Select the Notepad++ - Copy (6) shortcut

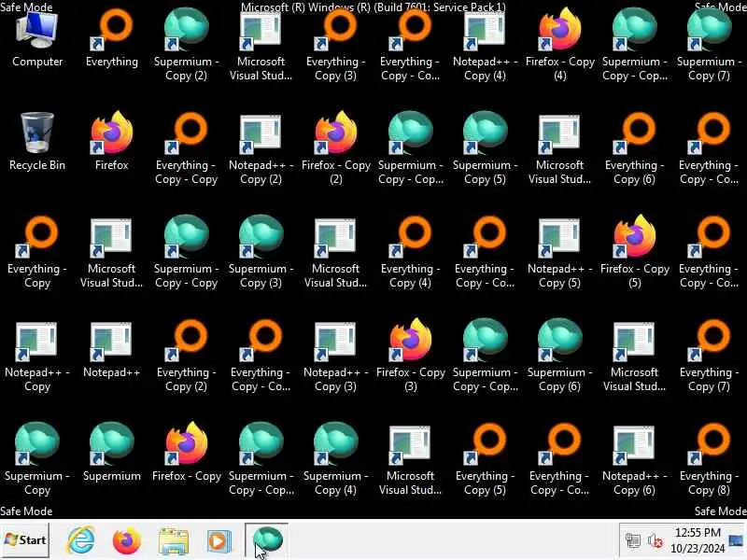(x=635, y=459)
